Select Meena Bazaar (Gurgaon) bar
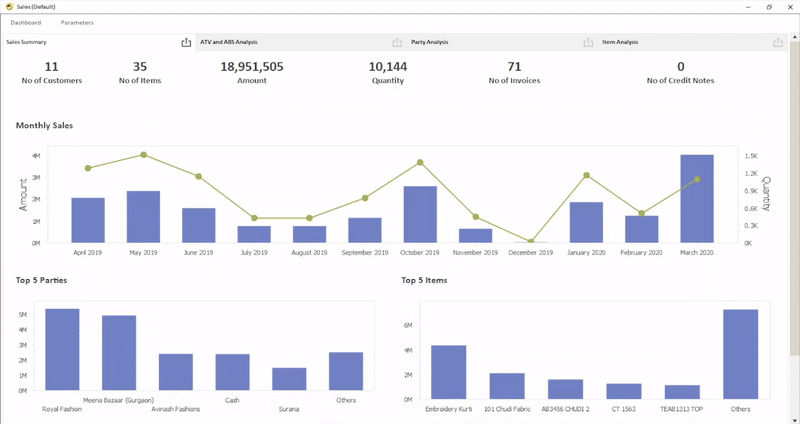This screenshot has height=424, width=800. 119,352
